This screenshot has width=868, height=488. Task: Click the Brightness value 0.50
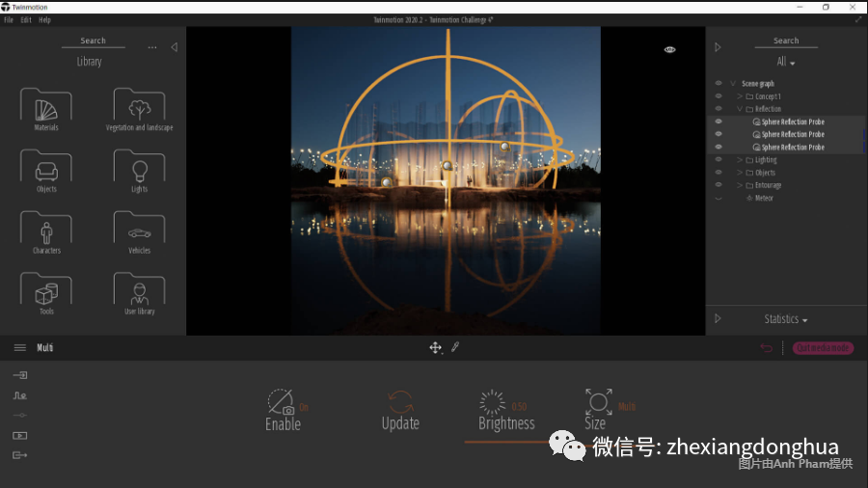tap(519, 407)
